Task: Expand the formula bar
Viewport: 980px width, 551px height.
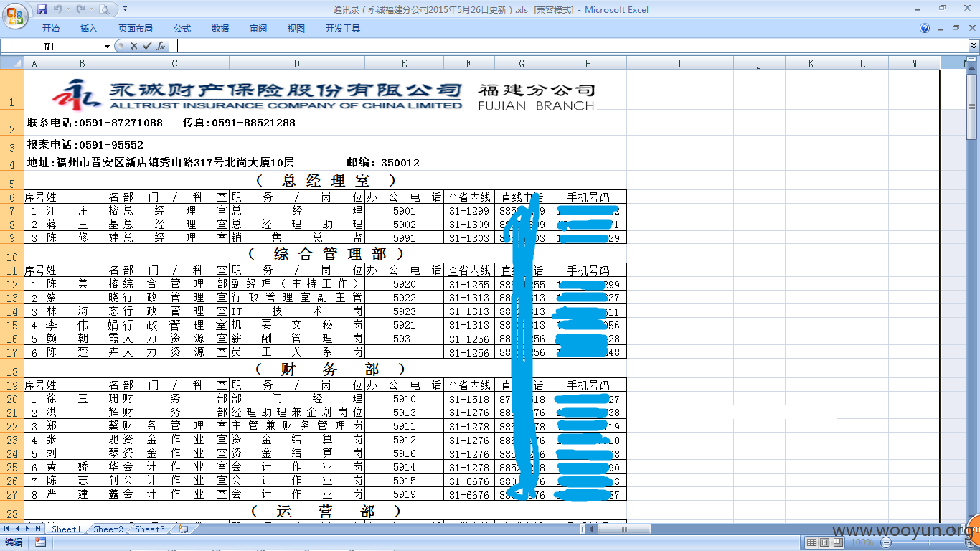Action: (x=974, y=46)
